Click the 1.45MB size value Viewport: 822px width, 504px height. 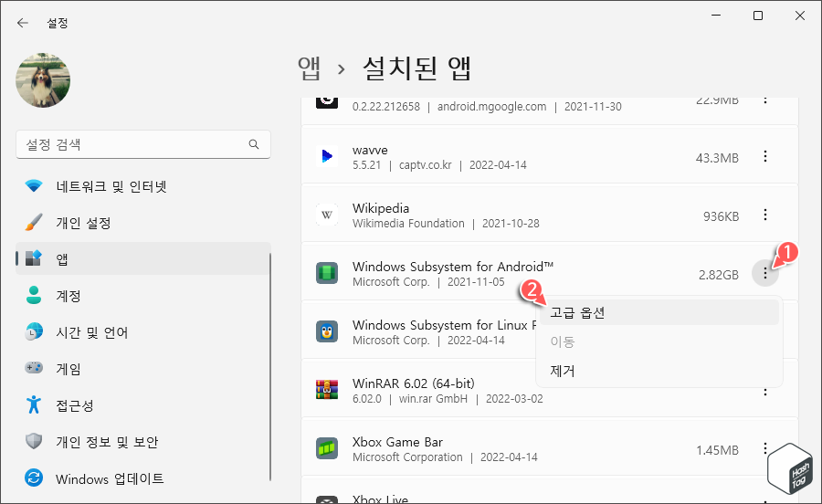tap(717, 450)
